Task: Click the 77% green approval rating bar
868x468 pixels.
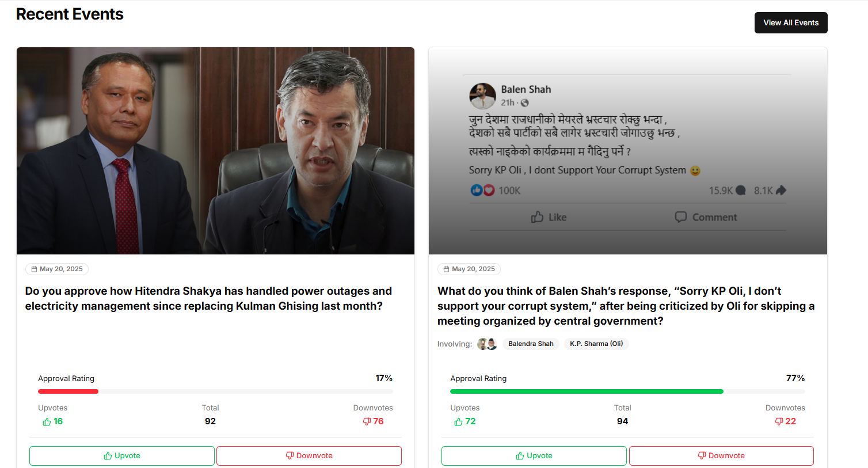Action: pyautogui.click(x=586, y=391)
